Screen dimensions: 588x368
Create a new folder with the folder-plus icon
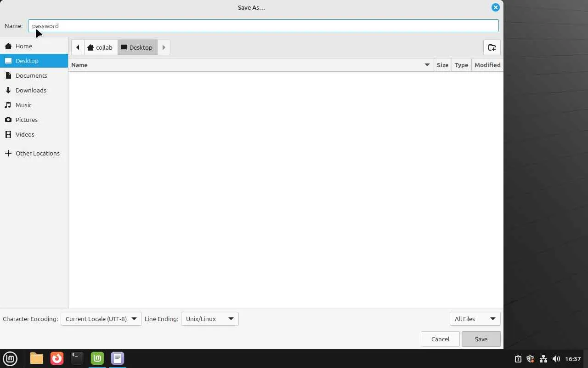point(492,47)
